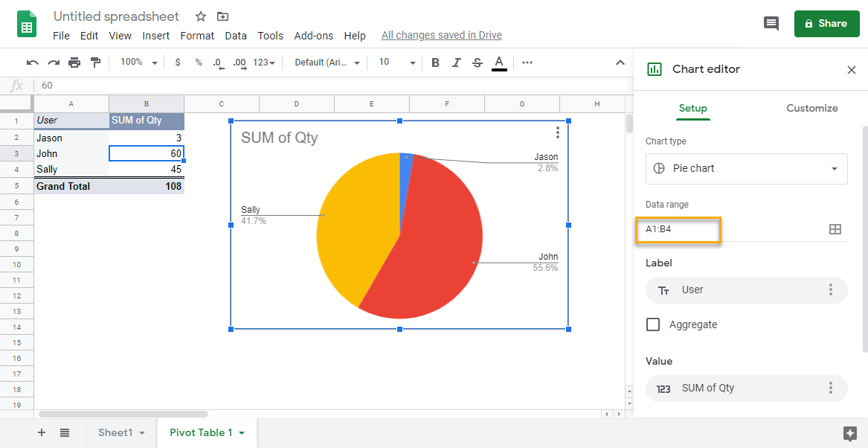The image size is (868, 448).
Task: Open the Insert menu
Action: pyautogui.click(x=156, y=36)
